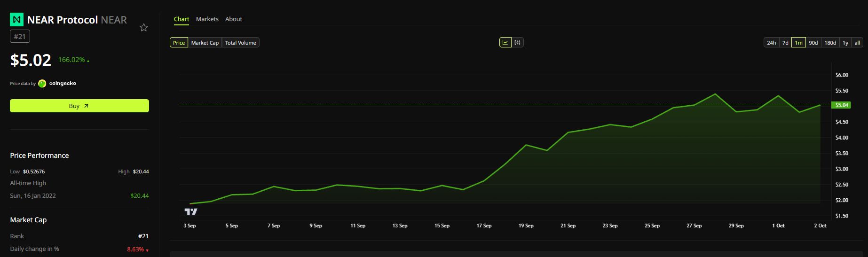Set chart range to 180d

point(830,43)
